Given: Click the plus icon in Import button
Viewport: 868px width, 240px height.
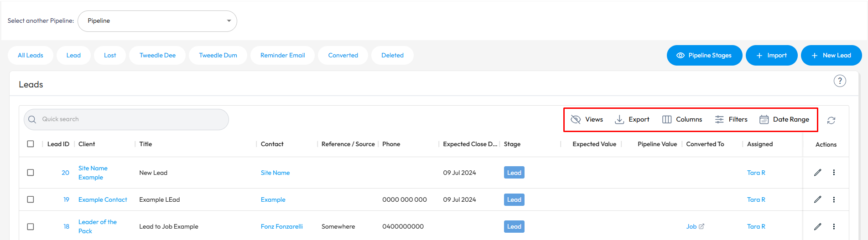Looking at the screenshot, I should point(759,56).
